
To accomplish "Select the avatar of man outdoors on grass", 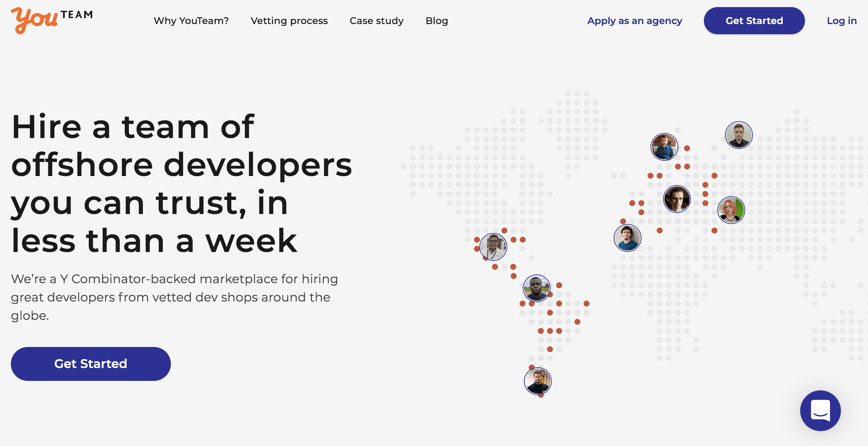I will click(x=537, y=288).
